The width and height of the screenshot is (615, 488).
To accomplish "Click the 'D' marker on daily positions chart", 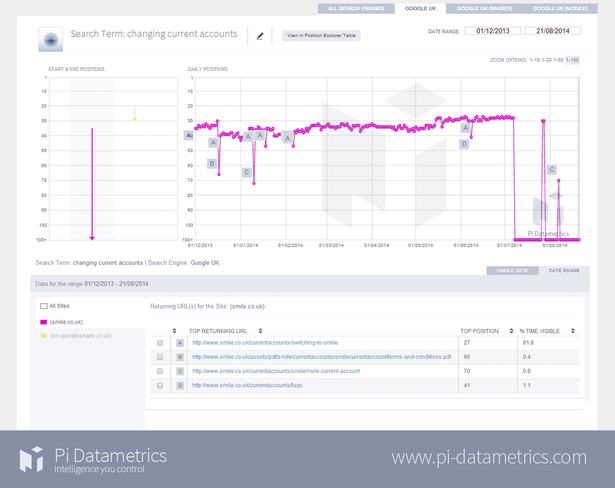I will [x=464, y=144].
